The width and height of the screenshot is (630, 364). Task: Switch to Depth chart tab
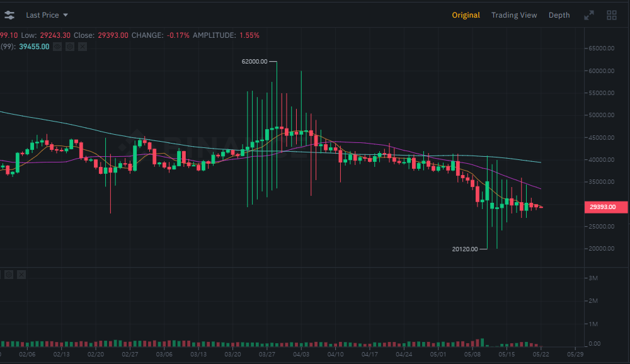pyautogui.click(x=559, y=15)
